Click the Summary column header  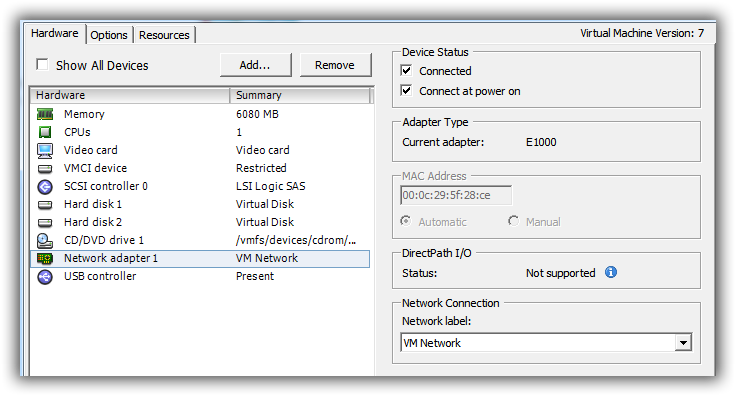click(300, 95)
